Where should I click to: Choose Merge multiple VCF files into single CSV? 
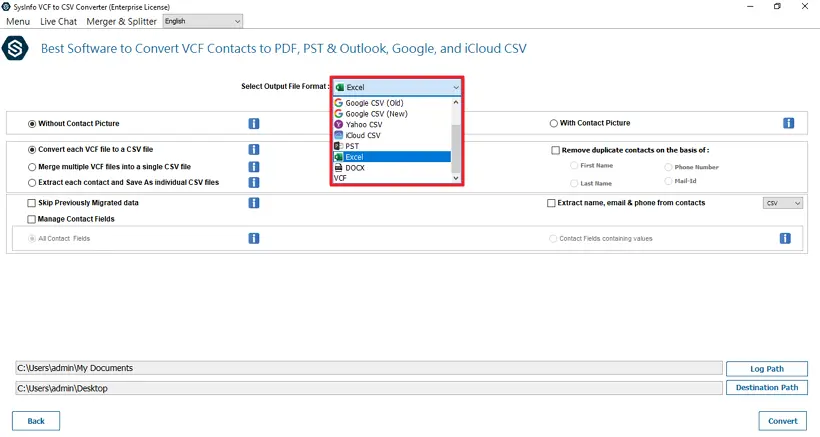[x=32, y=167]
